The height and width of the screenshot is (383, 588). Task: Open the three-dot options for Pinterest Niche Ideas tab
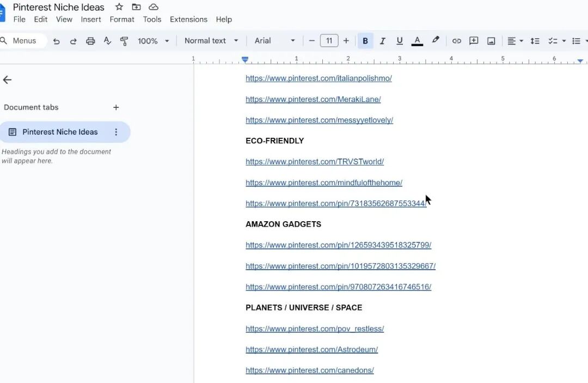[x=117, y=132]
